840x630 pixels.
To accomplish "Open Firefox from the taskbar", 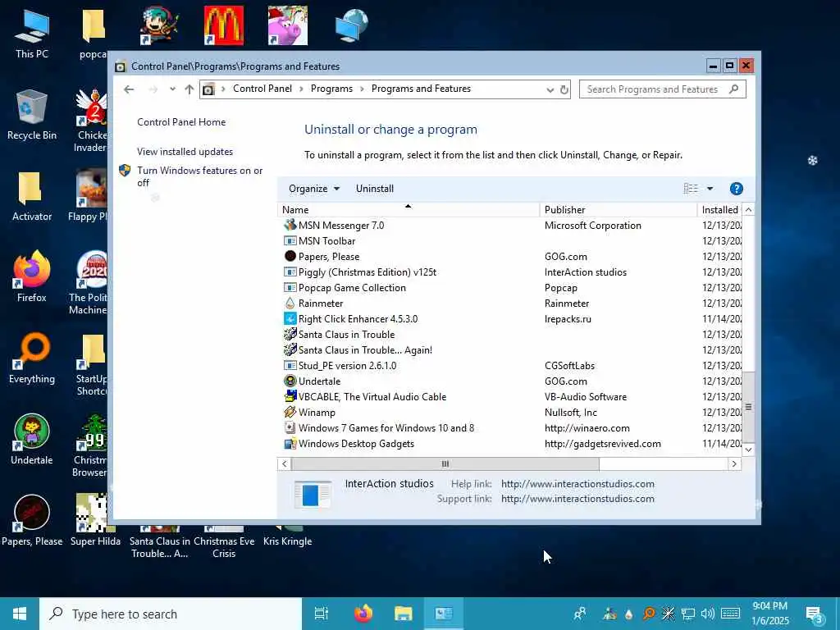I will click(363, 614).
